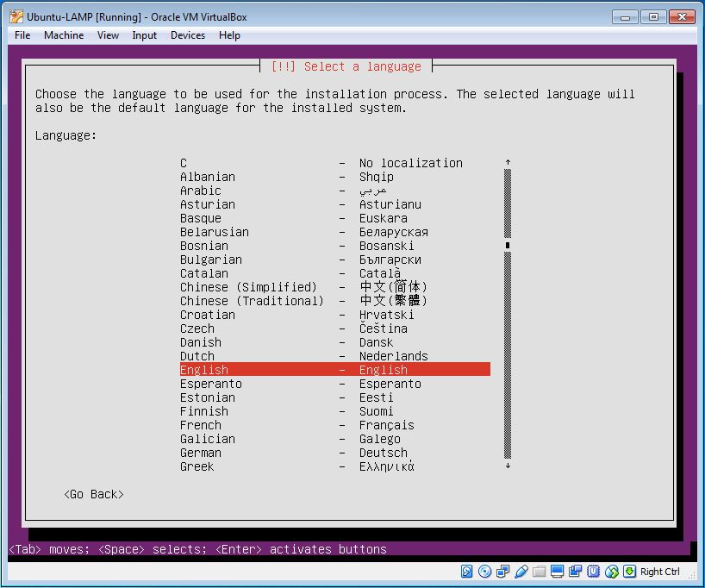
Task: Select the Belarusian language row
Action: pos(335,232)
